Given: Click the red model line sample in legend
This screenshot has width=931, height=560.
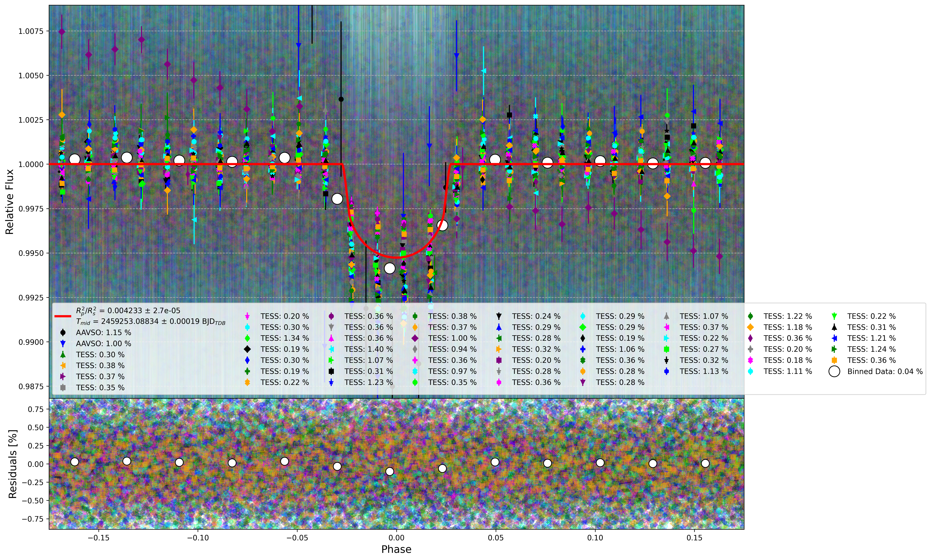Looking at the screenshot, I should pyautogui.click(x=63, y=316).
